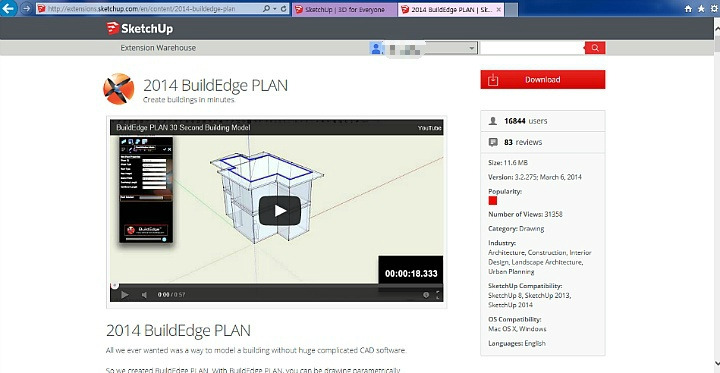This screenshot has height=373, width=720.
Task: Refresh the page with the reload icon
Action: [283, 9]
